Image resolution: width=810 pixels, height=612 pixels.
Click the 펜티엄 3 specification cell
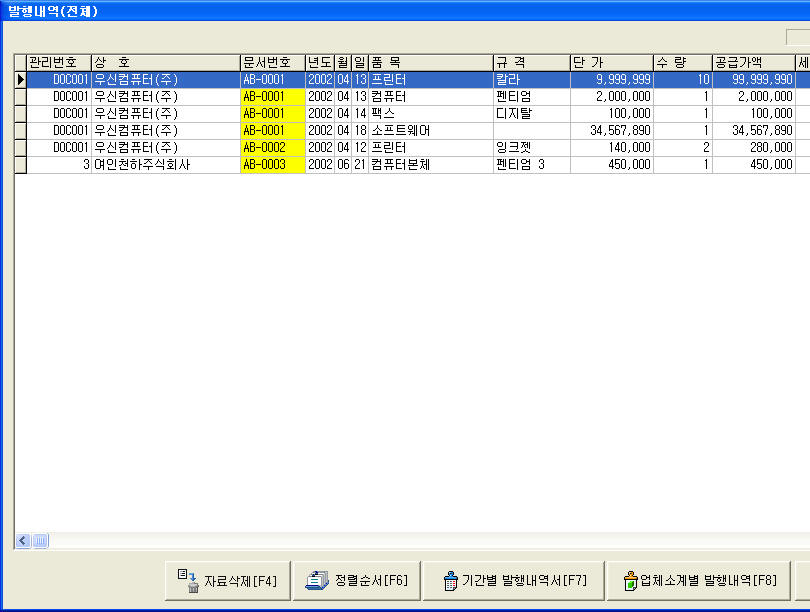[532, 165]
